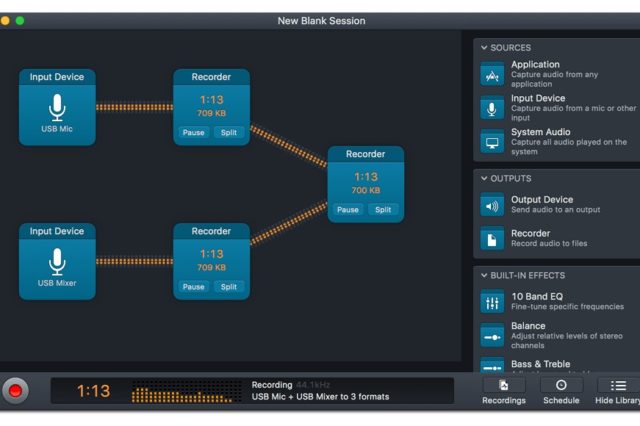Click the yellow minimize window button
Viewport: 640px width, 426px height.
coord(5,21)
